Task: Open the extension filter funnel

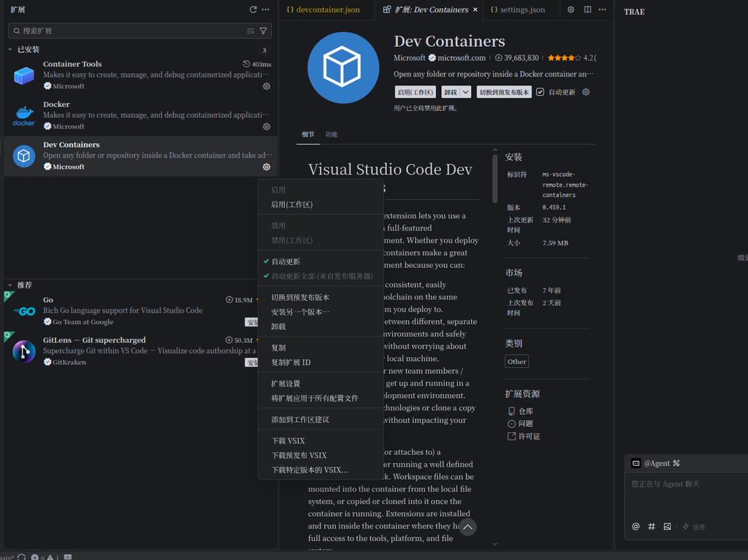Action: (x=263, y=31)
